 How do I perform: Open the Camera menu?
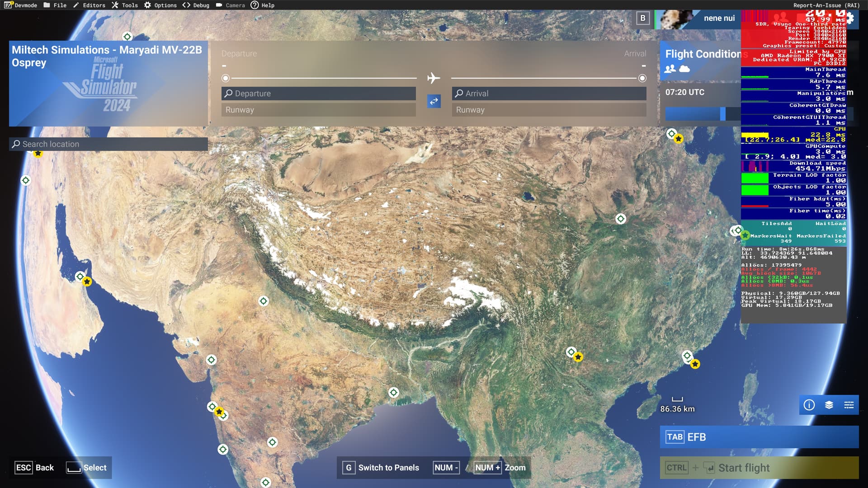[x=231, y=5]
